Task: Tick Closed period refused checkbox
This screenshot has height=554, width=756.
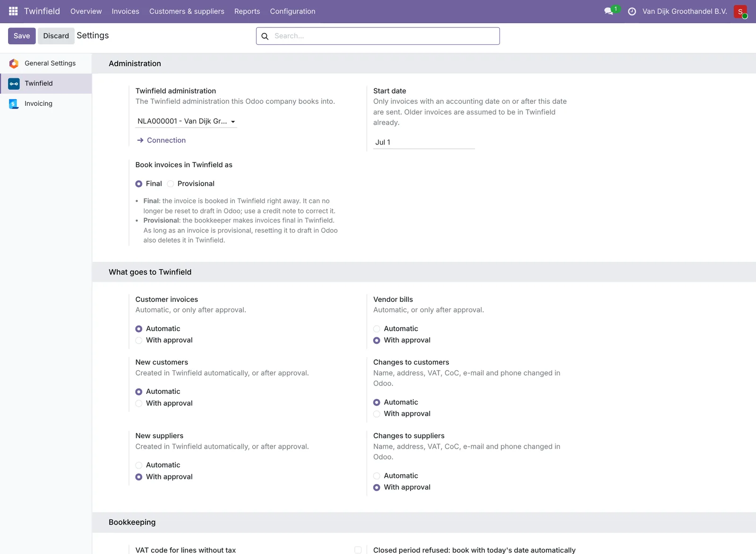Action: point(358,550)
